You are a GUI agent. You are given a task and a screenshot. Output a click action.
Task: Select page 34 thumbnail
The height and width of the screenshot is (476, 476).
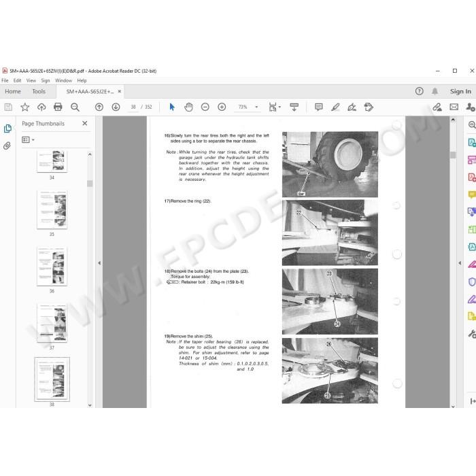click(52, 161)
